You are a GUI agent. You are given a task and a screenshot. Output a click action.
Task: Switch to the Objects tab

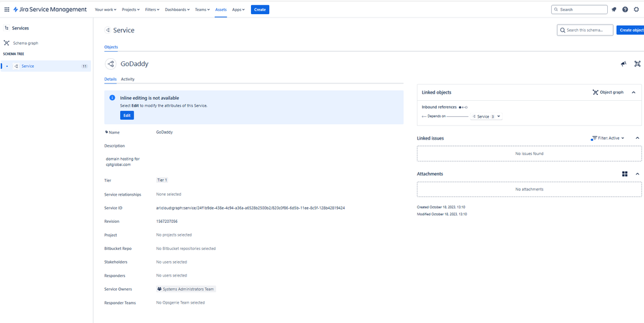111,47
